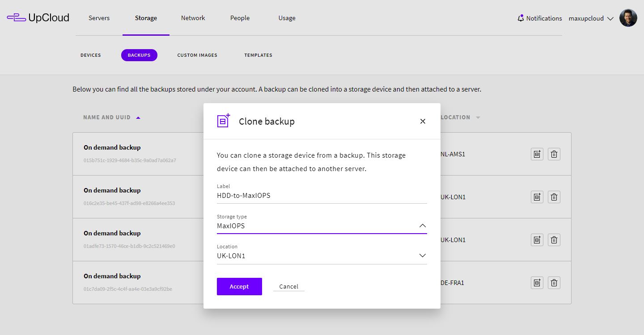
Task: Go to the Servers tab
Action: tap(99, 18)
